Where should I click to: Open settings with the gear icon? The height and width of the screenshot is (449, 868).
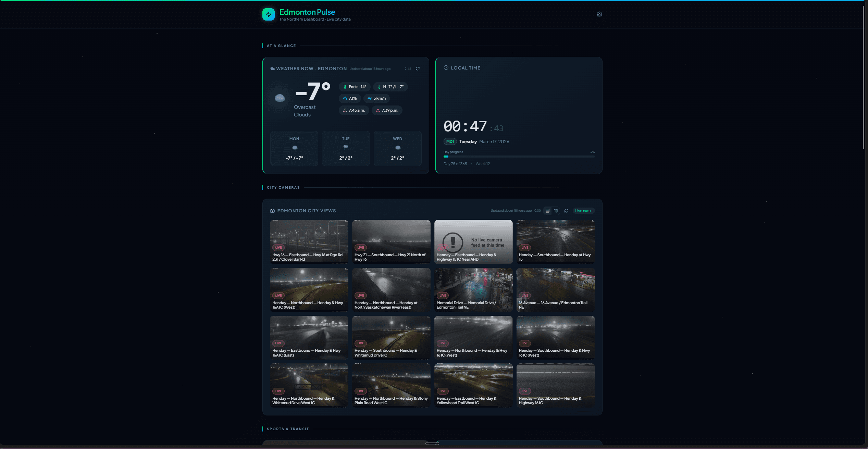click(599, 14)
